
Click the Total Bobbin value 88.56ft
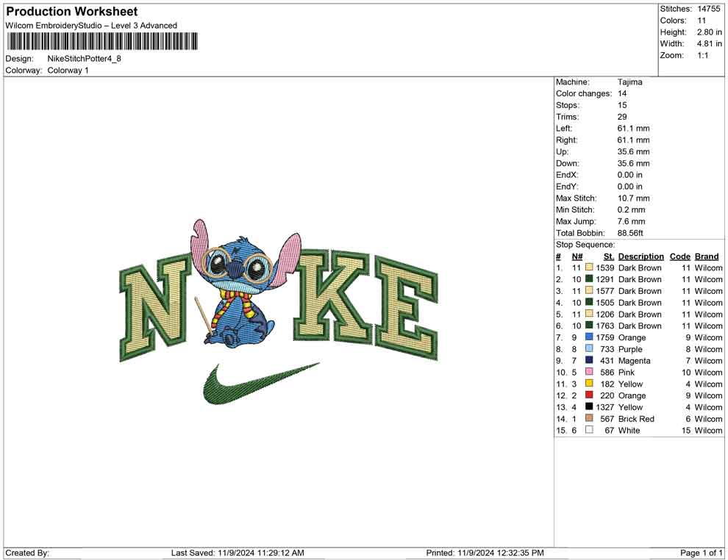click(x=630, y=233)
